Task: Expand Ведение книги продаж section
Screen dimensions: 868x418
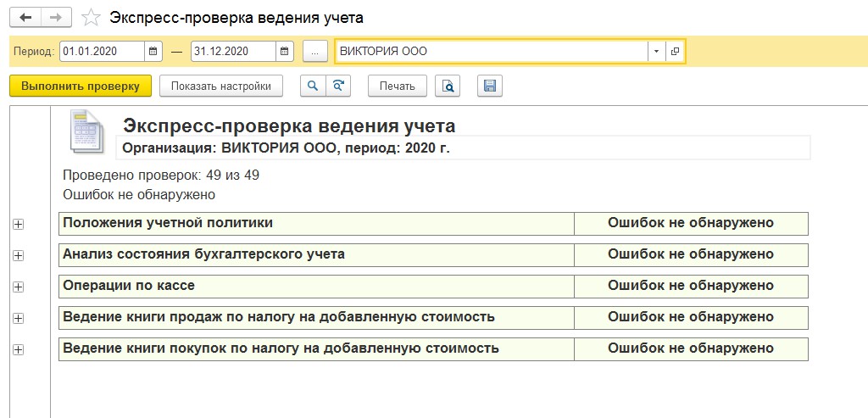Action: pyautogui.click(x=19, y=318)
